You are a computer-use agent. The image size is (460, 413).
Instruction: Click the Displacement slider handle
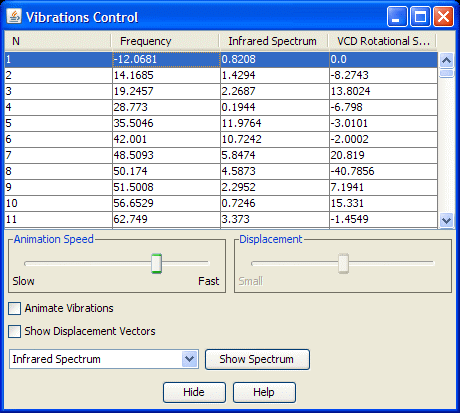[x=343, y=263]
